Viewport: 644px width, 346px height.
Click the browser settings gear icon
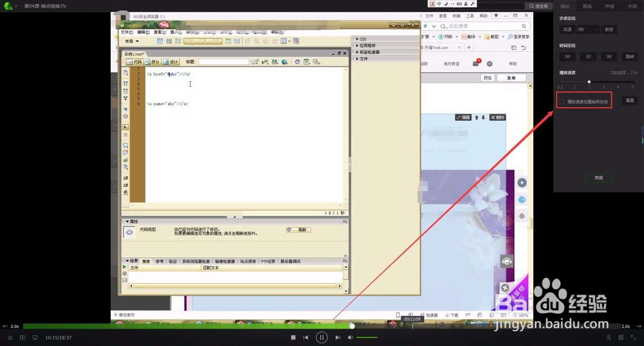click(489, 64)
